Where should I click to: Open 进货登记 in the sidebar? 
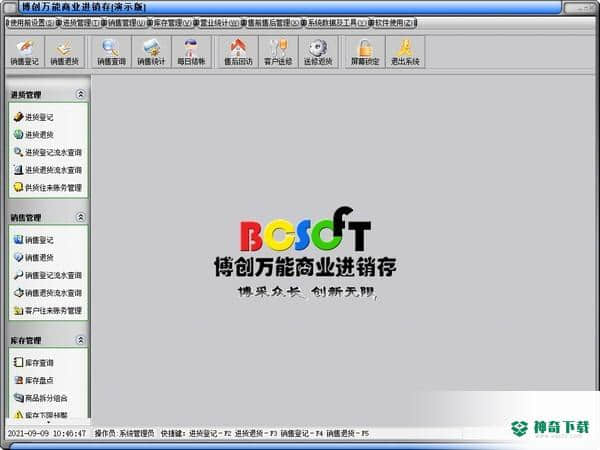tap(34, 117)
